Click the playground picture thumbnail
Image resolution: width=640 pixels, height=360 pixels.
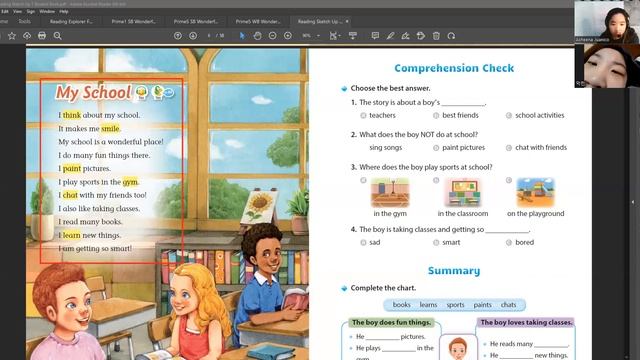(536, 193)
